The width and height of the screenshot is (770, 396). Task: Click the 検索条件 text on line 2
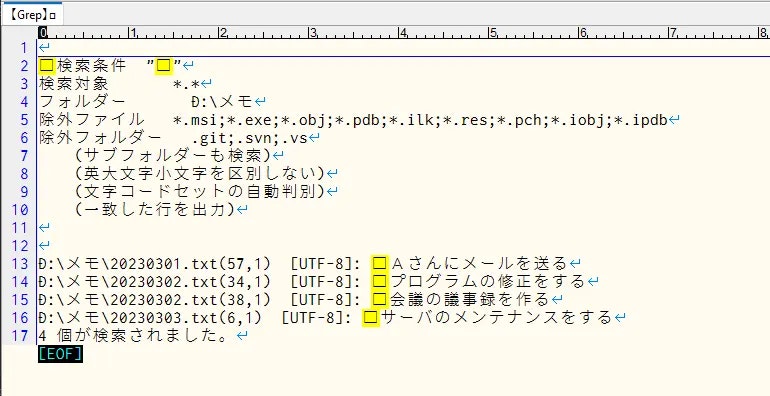point(91,65)
